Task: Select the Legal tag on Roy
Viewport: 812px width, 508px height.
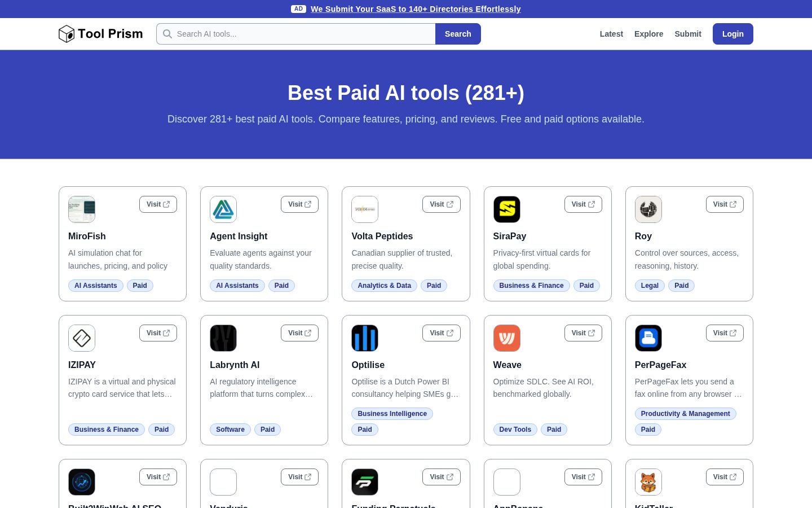Action: pyautogui.click(x=650, y=286)
